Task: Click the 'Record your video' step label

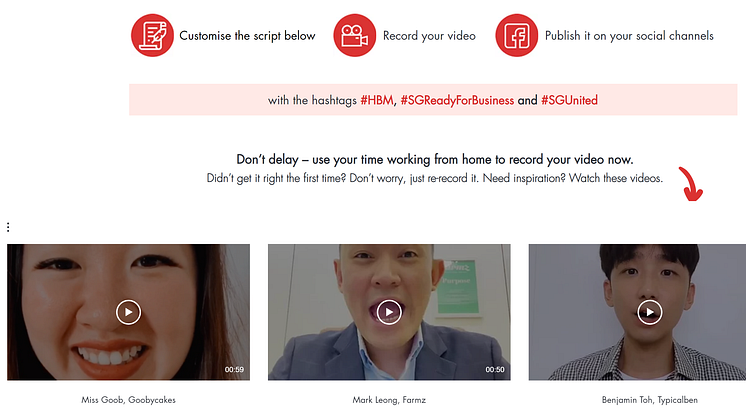Action: click(429, 36)
